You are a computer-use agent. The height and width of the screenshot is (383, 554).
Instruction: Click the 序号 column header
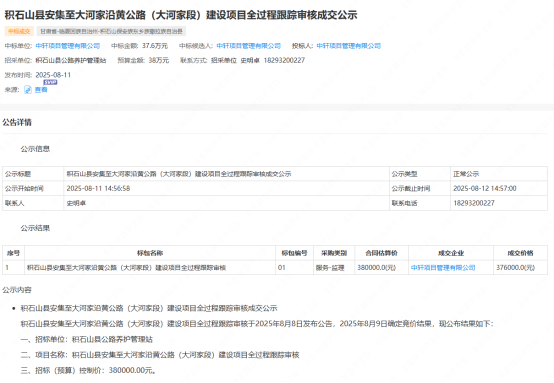coord(13,253)
